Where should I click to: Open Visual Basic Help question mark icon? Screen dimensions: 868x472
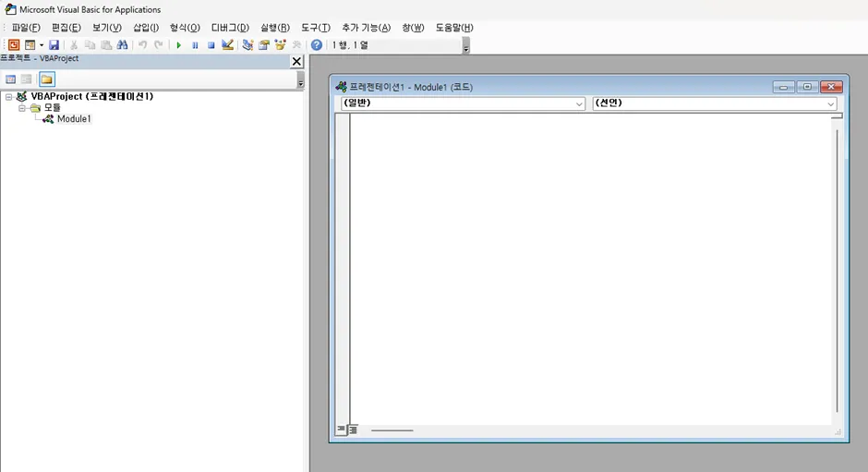pos(317,45)
